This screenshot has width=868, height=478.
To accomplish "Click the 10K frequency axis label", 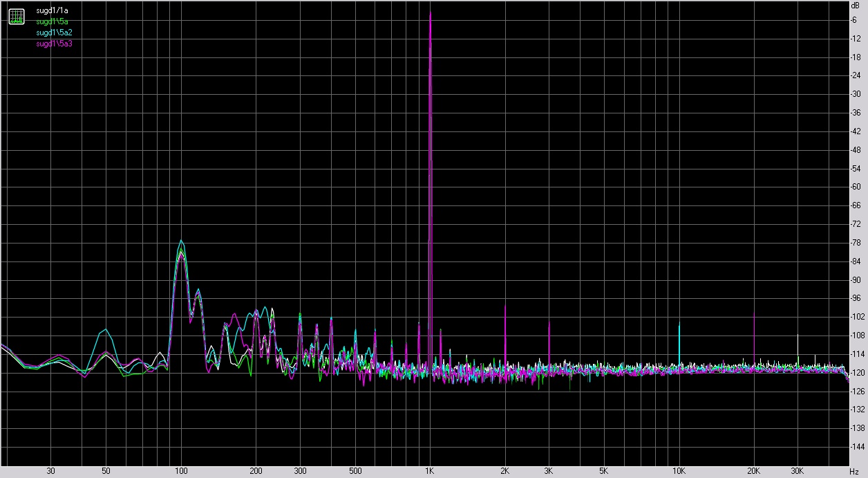I will (x=679, y=472).
